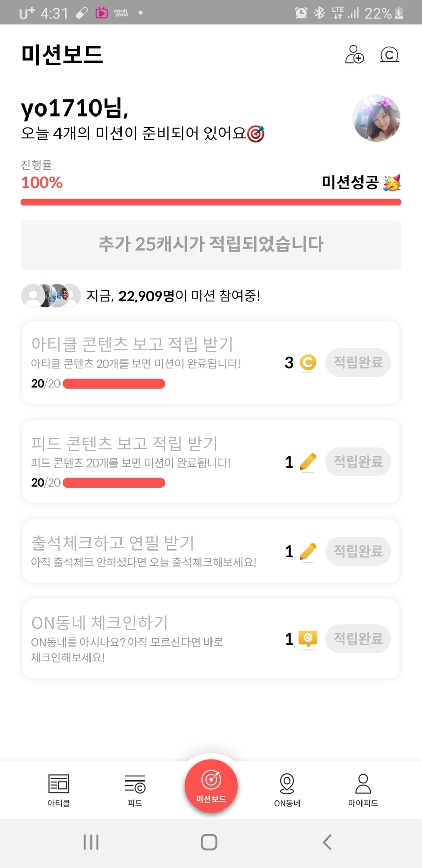422x868 pixels.
Task: Open the 아티클 tab in bottom navigation
Action: point(58,790)
